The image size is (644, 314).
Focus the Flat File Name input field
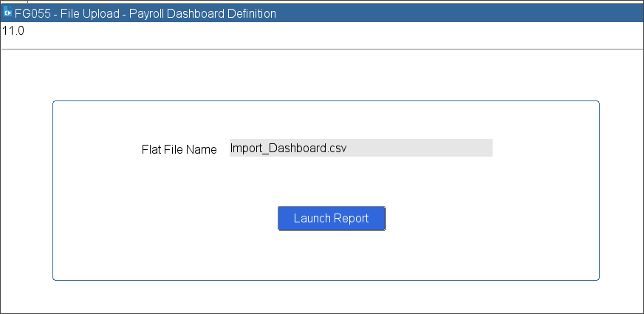point(360,148)
